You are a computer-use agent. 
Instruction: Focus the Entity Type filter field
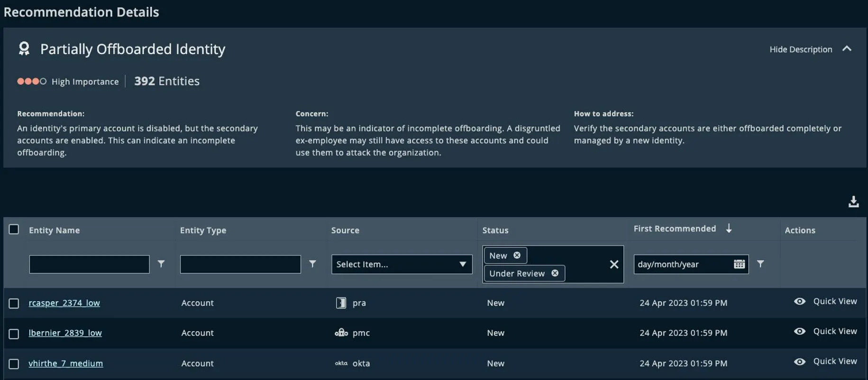[240, 264]
